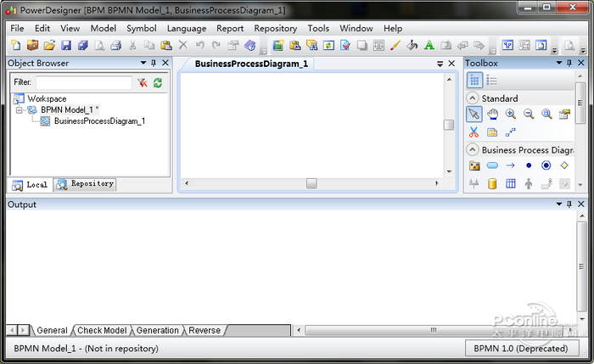594x364 pixels.
Task: Click the Check Model icon with red checkmark
Action: 345,46
